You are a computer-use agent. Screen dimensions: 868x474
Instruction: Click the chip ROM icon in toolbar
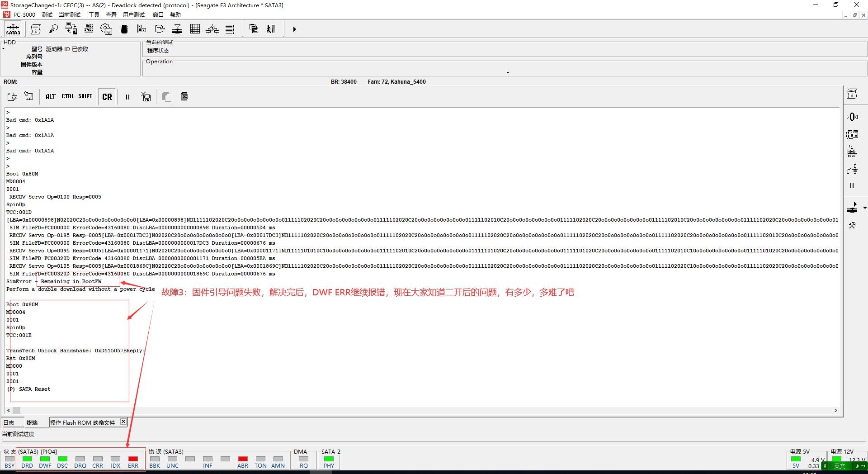pos(124,29)
